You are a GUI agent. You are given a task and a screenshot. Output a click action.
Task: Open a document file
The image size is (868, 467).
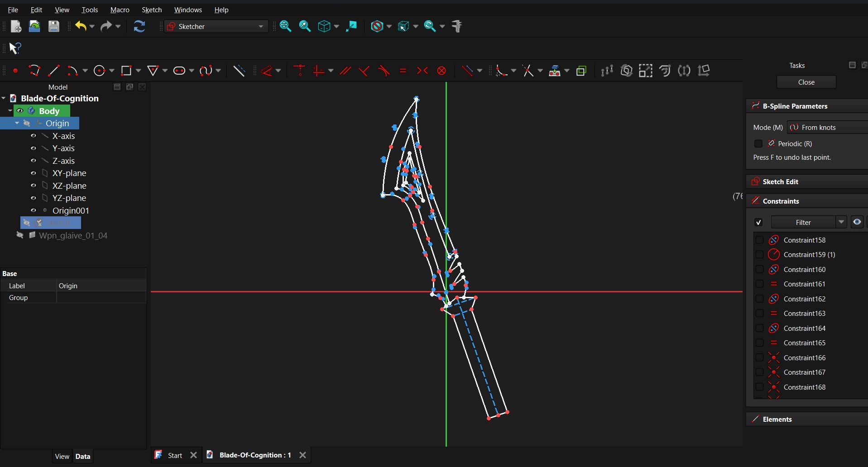pos(34,27)
